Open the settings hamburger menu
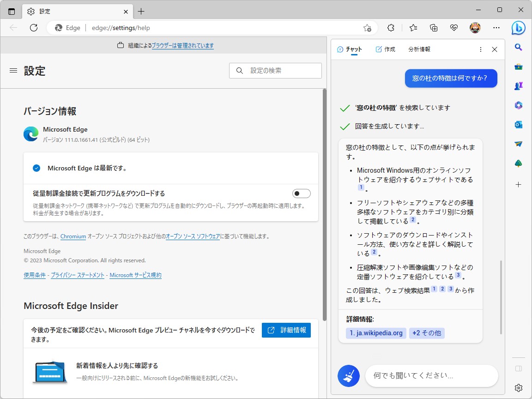Screen dimensions: 532x399 [13, 71]
